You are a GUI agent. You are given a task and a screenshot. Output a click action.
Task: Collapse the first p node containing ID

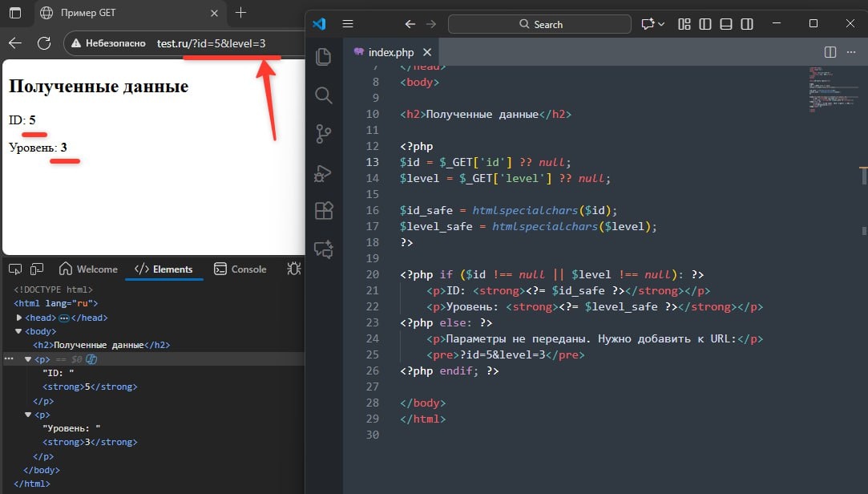click(28, 359)
